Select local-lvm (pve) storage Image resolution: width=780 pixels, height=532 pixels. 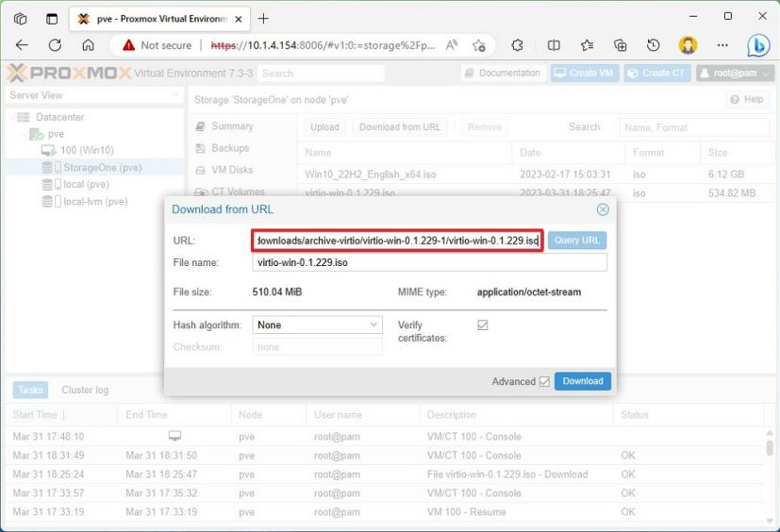tap(95, 202)
